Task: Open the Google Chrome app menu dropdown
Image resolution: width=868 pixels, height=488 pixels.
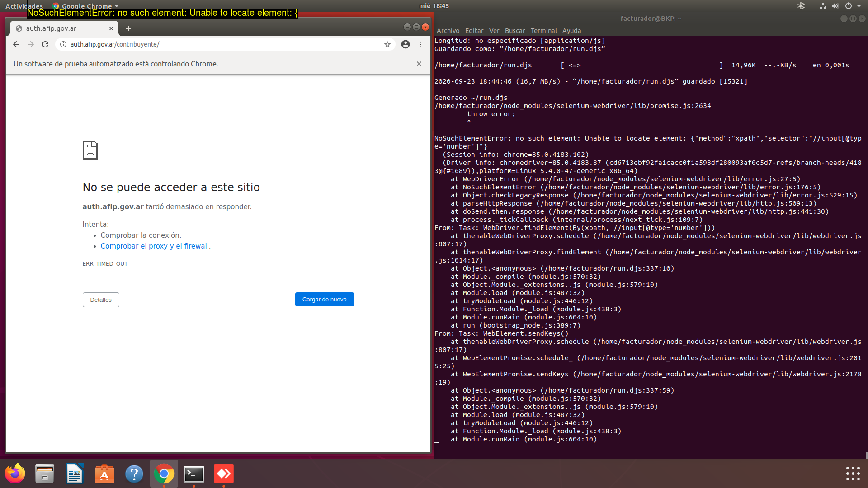Action: [x=86, y=6]
